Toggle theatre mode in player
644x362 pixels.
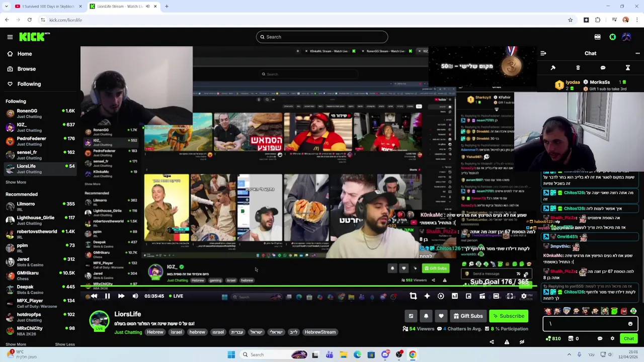click(496, 296)
